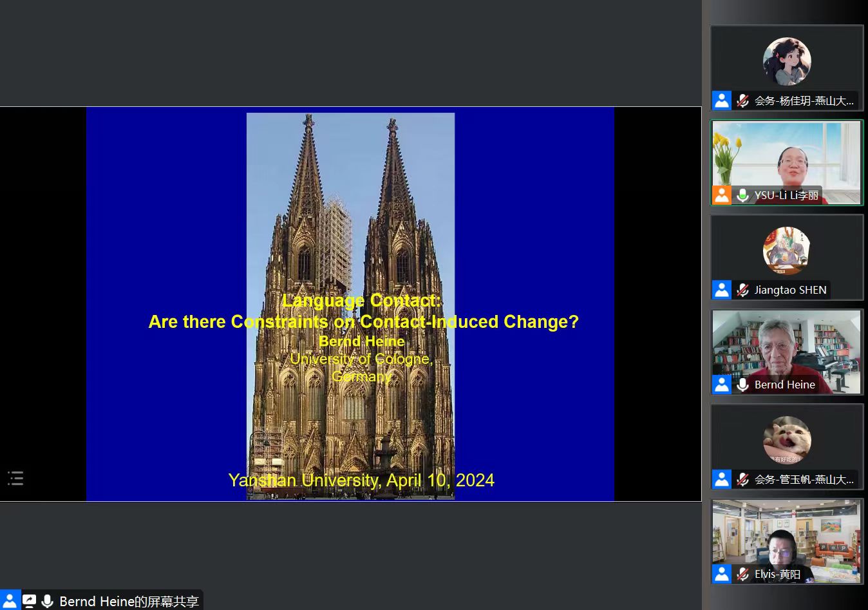Image resolution: width=868 pixels, height=610 pixels.
Task: Click the orange host icon on YSU-Li Li tile
Action: [x=722, y=195]
